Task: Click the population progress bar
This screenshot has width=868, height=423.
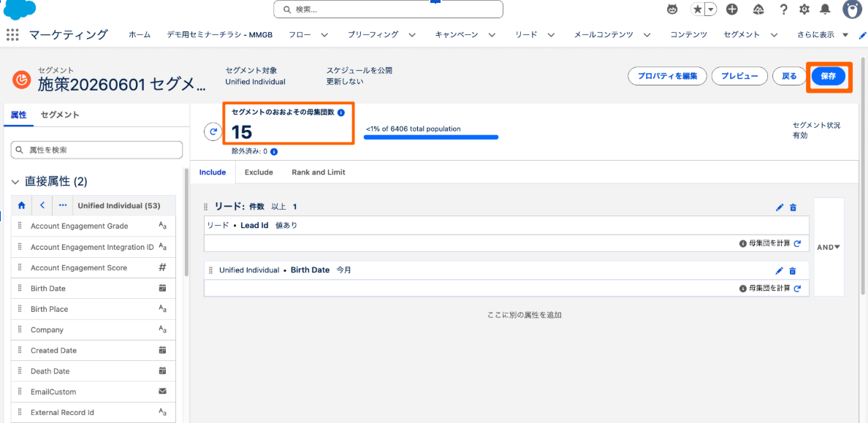Action: pyautogui.click(x=431, y=137)
